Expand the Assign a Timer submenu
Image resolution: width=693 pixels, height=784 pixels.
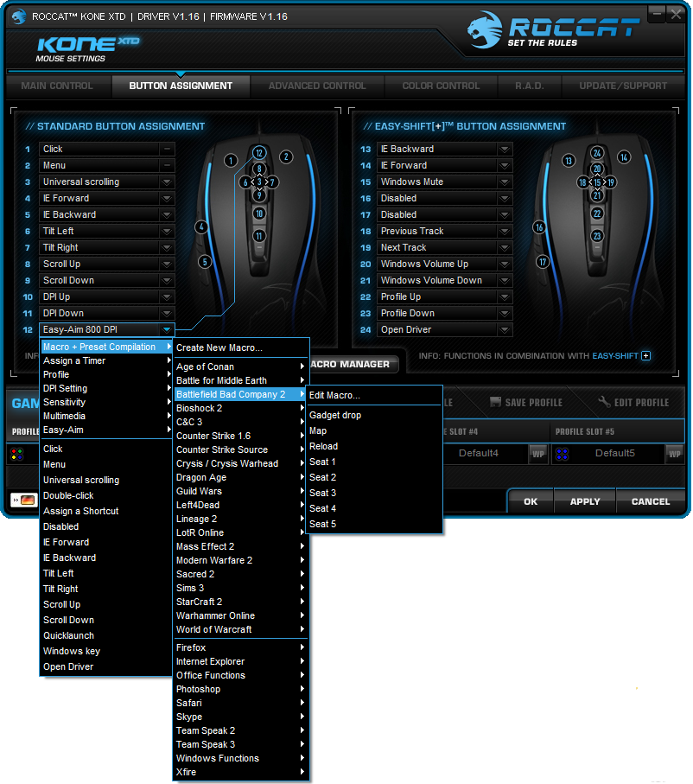[106, 361]
